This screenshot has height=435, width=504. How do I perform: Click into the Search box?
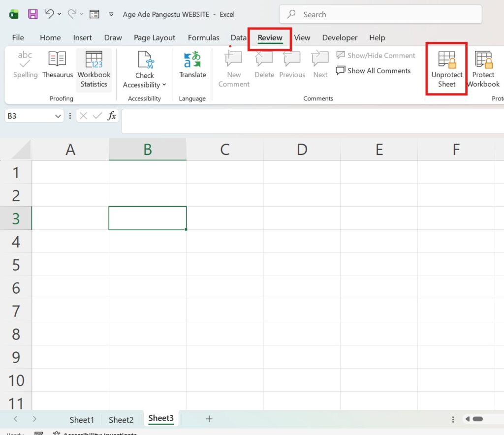click(380, 14)
